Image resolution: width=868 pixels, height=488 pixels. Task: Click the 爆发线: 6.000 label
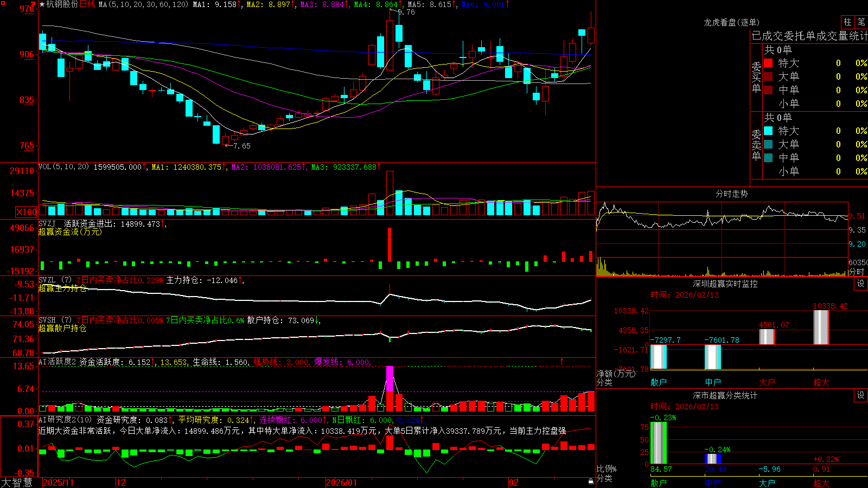[x=342, y=362]
